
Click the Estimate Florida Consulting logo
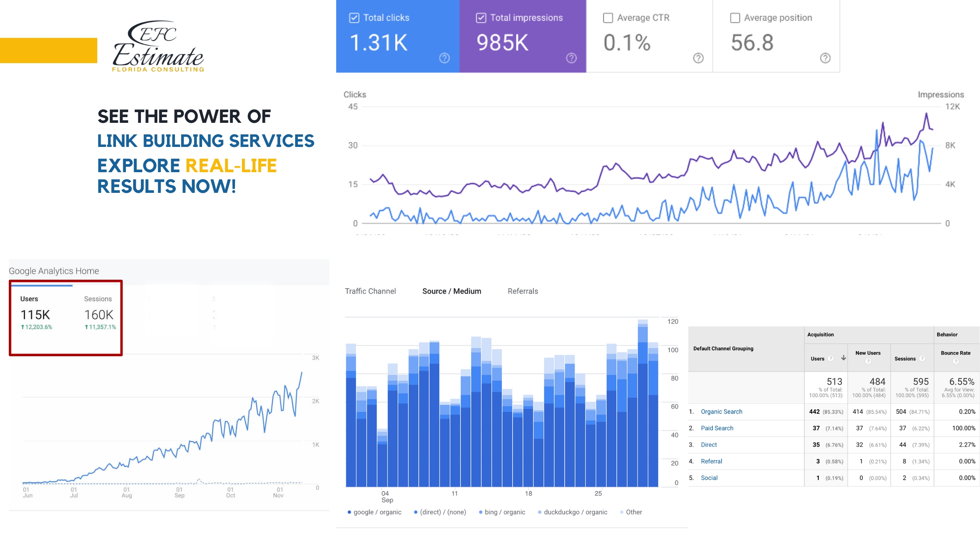(x=158, y=46)
